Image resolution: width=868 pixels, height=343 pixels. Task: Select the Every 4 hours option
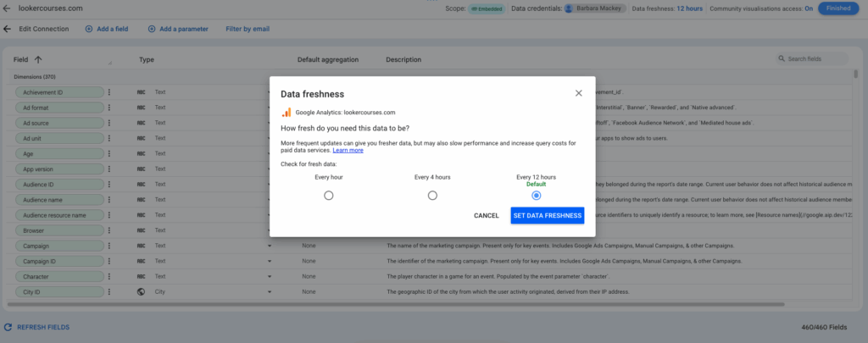point(432,196)
